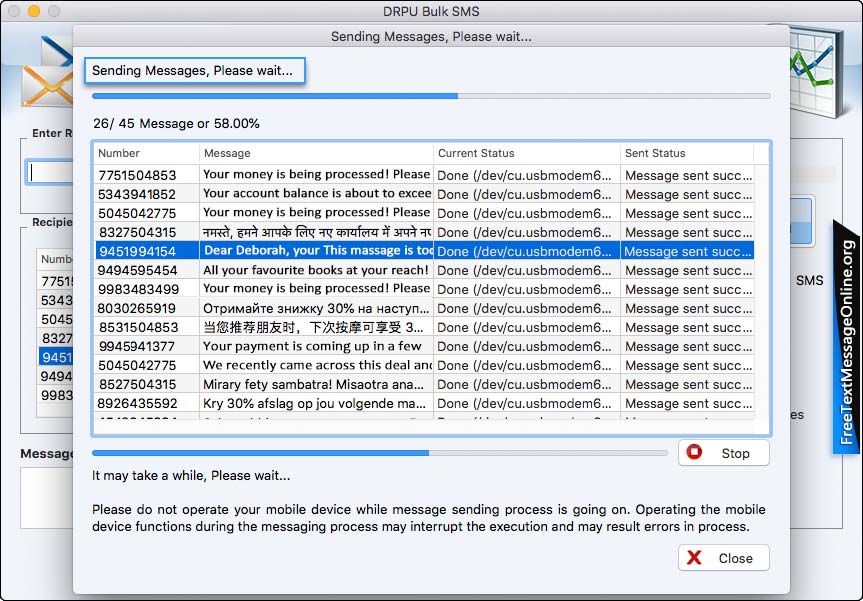The height and width of the screenshot is (601, 863).
Task: Select row with number 7751504853
Action: 424,175
